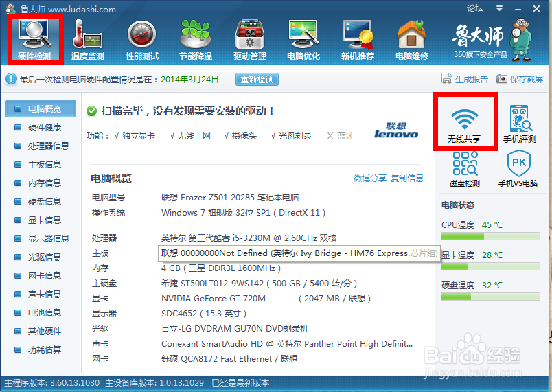
Task: Click memory text 4 GB 三星 DDR3L
Action: click(x=220, y=268)
